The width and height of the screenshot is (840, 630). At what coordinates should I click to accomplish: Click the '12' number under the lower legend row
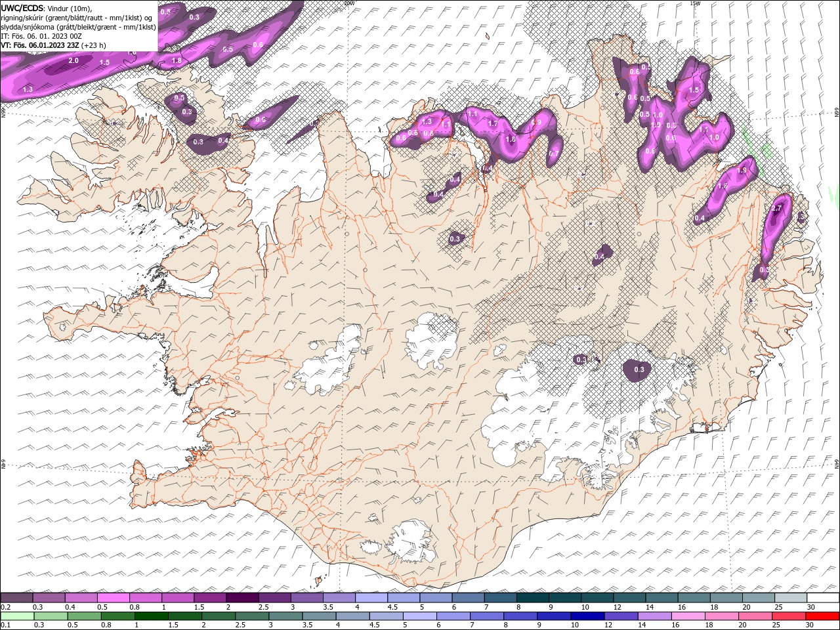608,625
